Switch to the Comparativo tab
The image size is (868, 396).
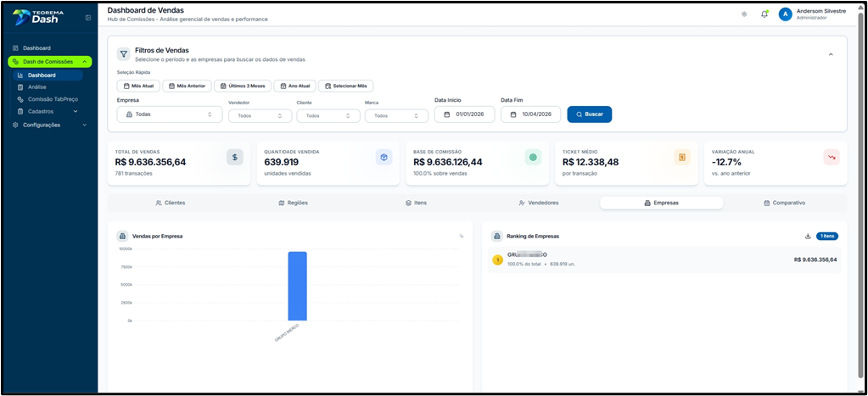(x=784, y=203)
